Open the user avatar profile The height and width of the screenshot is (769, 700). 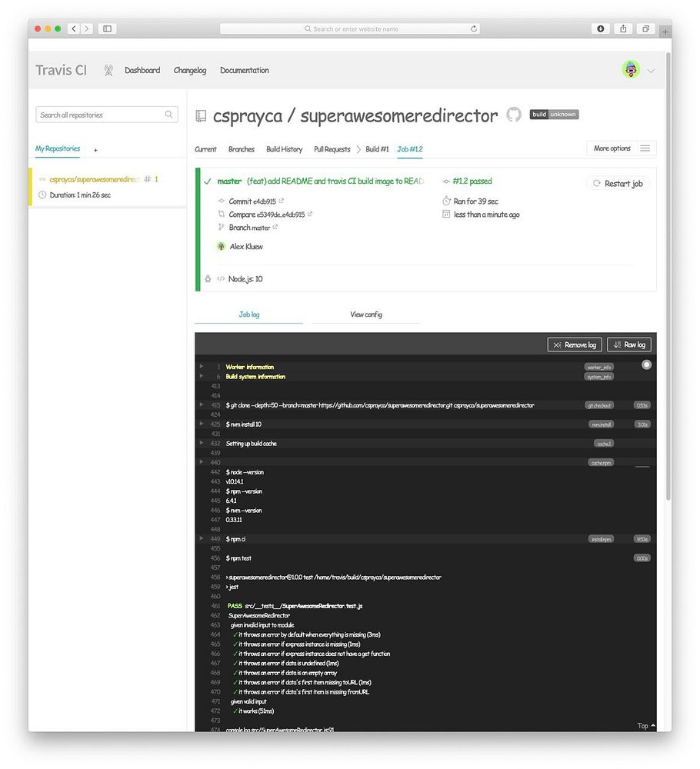pos(630,70)
